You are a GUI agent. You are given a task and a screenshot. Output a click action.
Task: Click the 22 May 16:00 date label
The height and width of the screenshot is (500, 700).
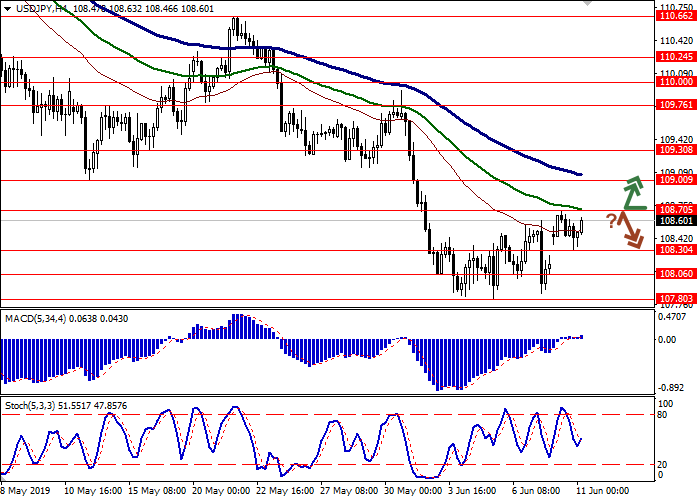click(283, 492)
